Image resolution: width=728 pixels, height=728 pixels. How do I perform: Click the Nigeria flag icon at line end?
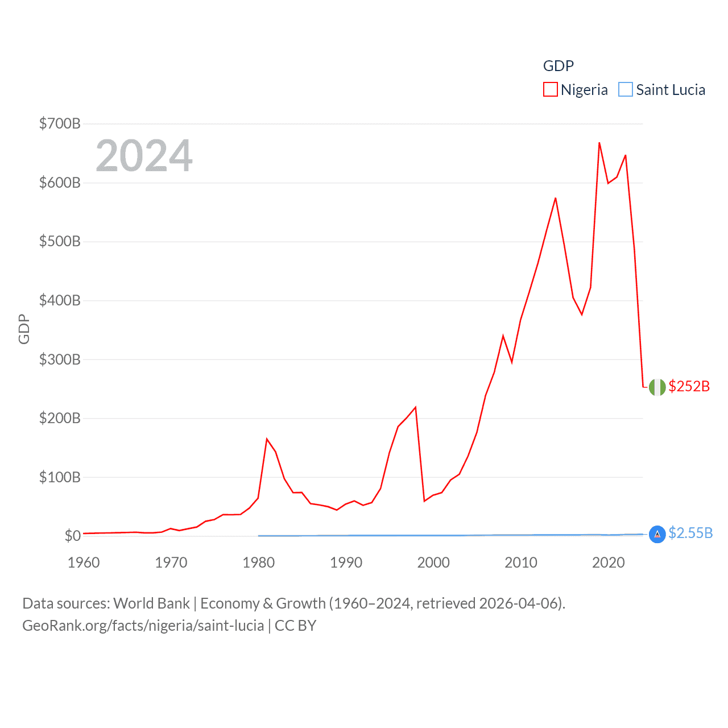point(657,387)
